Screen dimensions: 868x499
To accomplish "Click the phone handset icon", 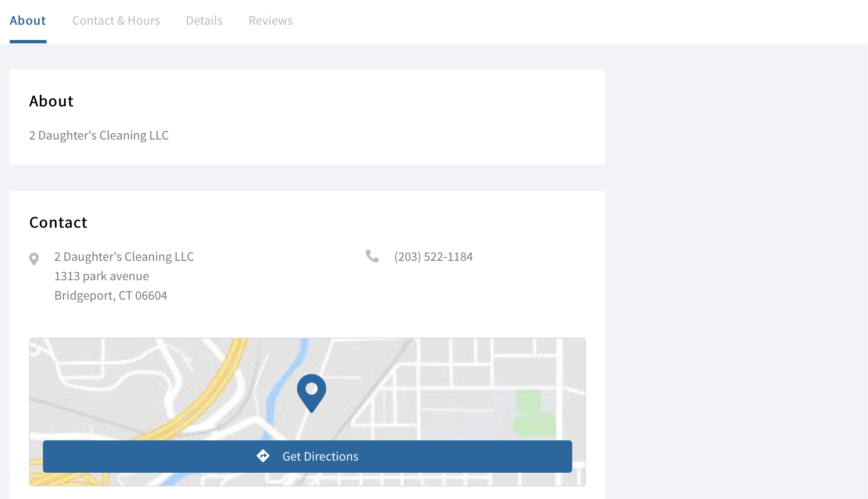I will coord(372,256).
